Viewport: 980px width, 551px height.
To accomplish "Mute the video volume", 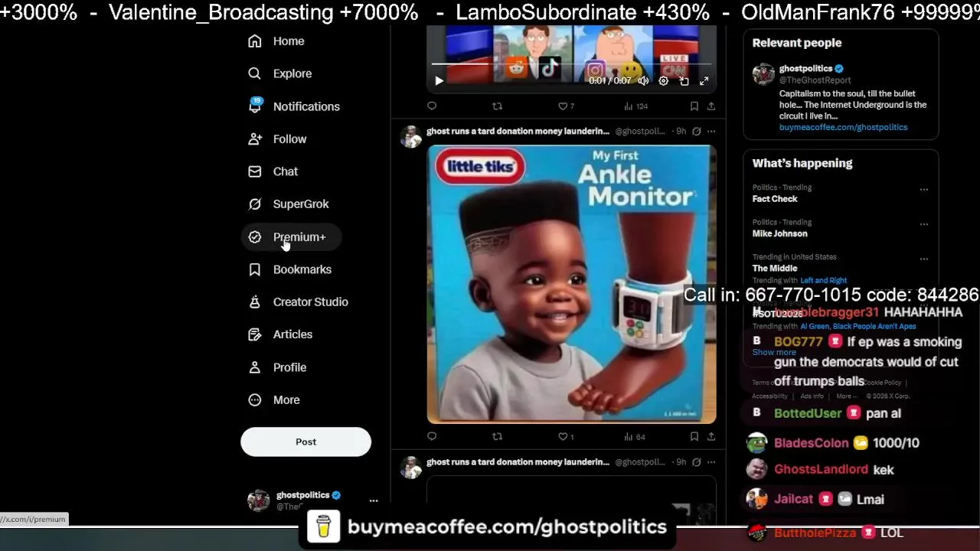I will click(644, 80).
